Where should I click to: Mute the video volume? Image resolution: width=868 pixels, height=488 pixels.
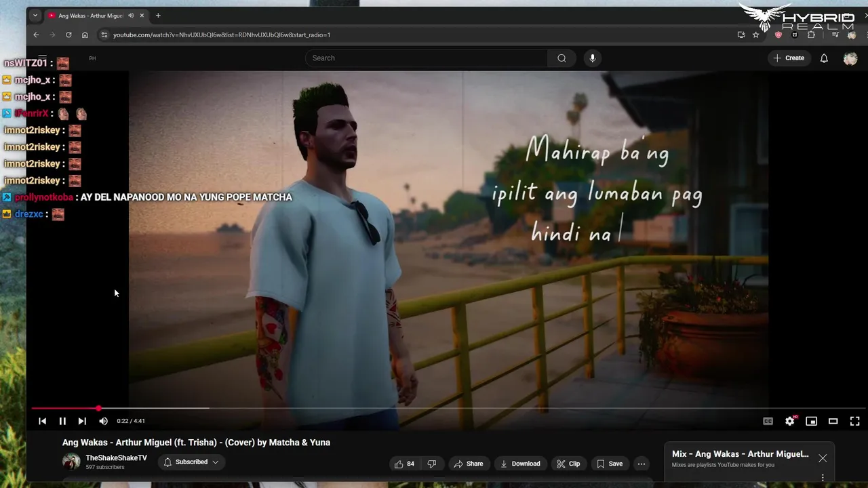click(x=103, y=421)
